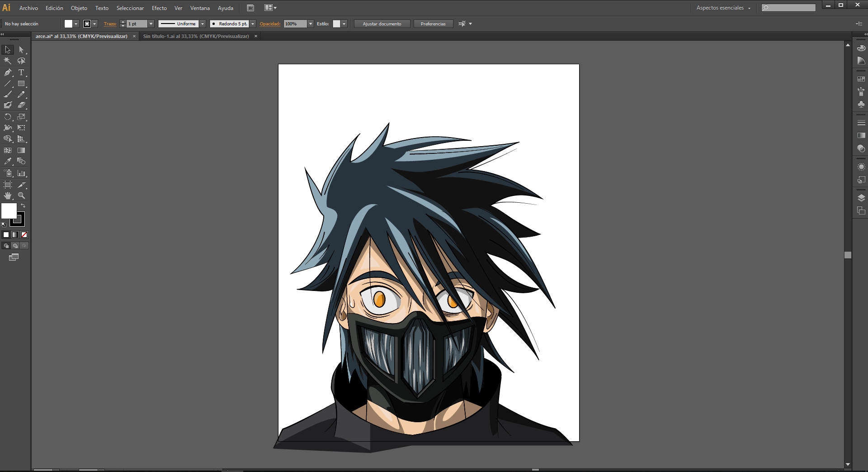Click the white Fill color swatch in toolbox
Viewport: 868px width, 472px height.
point(8,210)
